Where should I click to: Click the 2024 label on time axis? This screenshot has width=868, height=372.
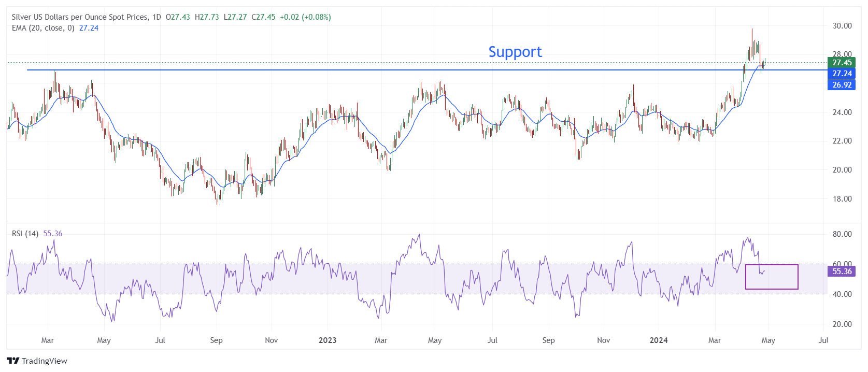(659, 340)
